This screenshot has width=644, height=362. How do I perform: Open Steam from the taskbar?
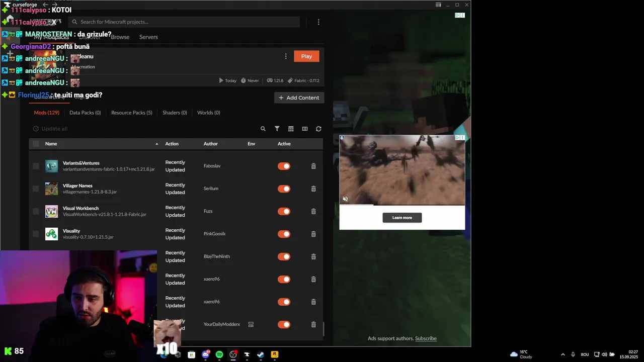click(x=261, y=354)
